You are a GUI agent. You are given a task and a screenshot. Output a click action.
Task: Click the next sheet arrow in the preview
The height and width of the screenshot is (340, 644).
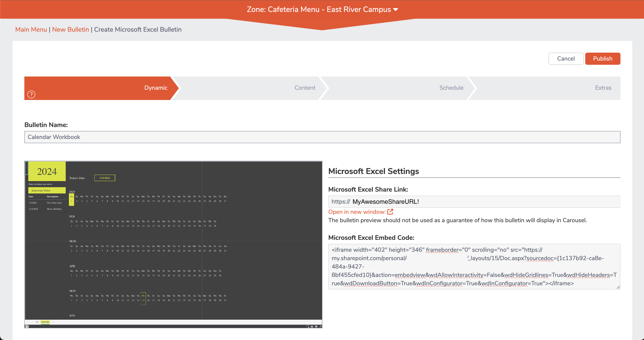[32, 322]
